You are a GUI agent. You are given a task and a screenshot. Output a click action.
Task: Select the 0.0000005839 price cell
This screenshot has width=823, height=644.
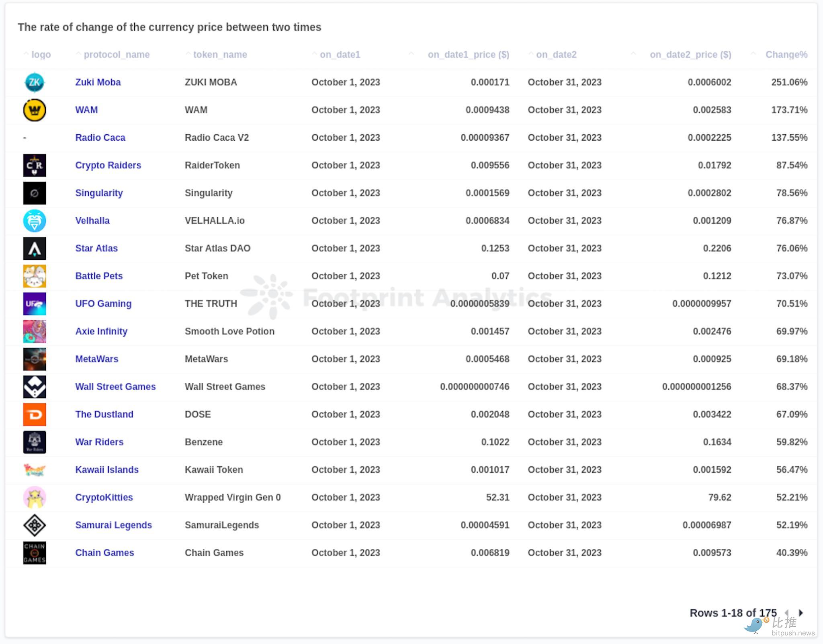point(480,304)
